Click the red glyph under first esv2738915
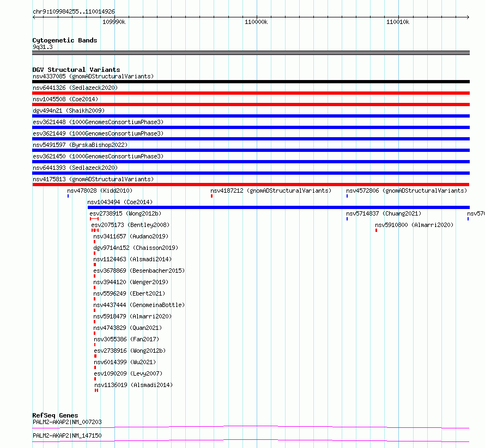The width and height of the screenshot is (485, 448). point(94,219)
